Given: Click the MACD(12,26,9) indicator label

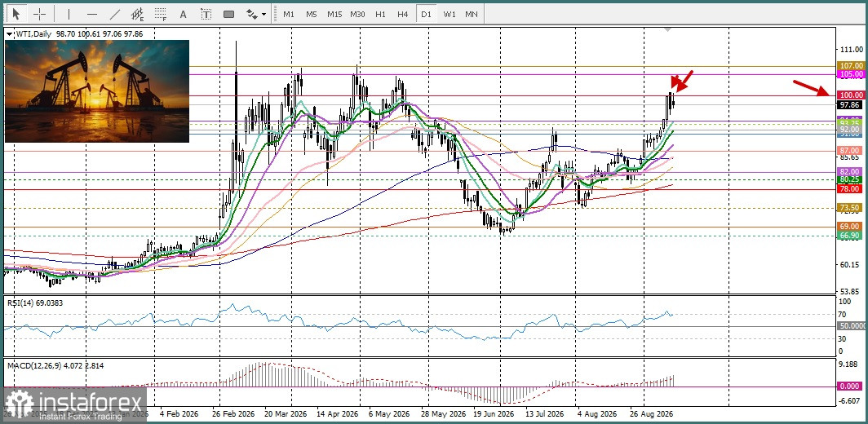Looking at the screenshot, I should tap(54, 366).
